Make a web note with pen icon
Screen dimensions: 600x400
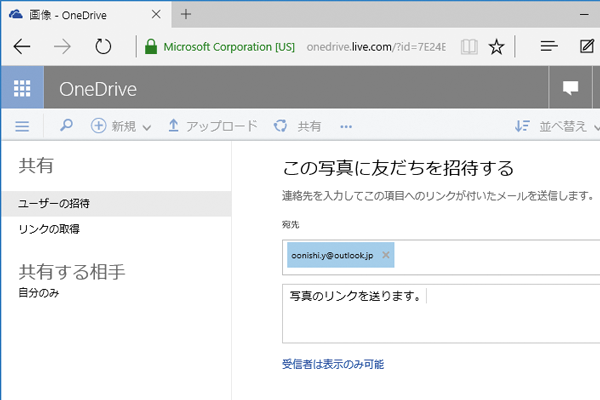pos(587,46)
